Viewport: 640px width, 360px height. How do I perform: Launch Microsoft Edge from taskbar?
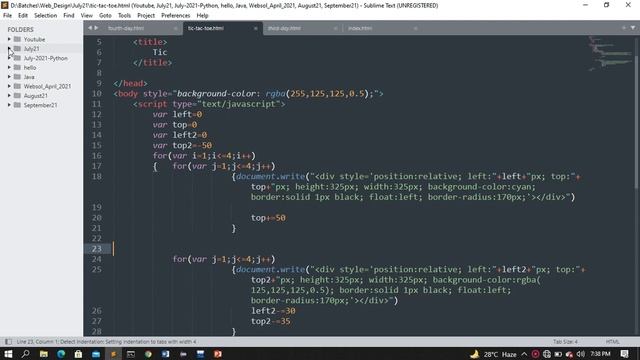61,354
